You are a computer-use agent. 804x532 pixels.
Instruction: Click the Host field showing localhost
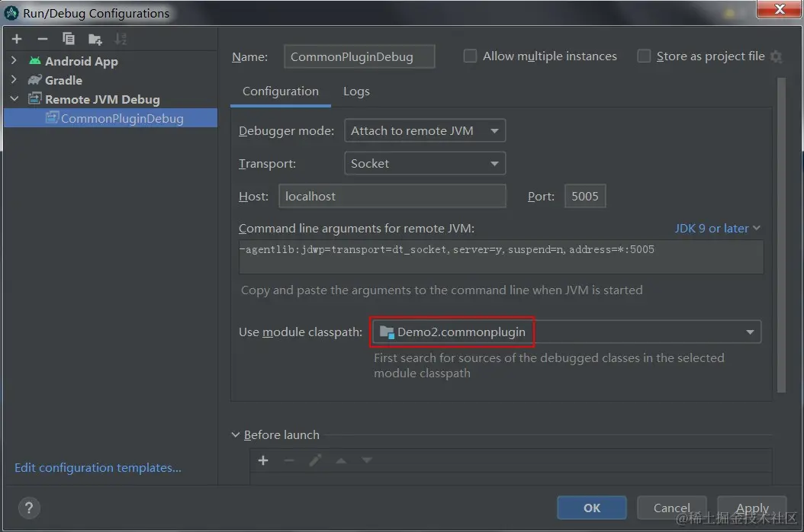tap(392, 197)
